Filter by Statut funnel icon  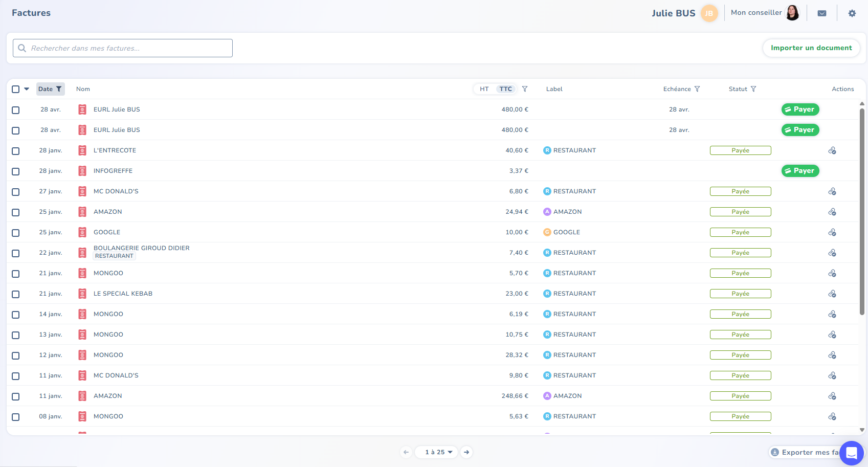[x=753, y=89]
